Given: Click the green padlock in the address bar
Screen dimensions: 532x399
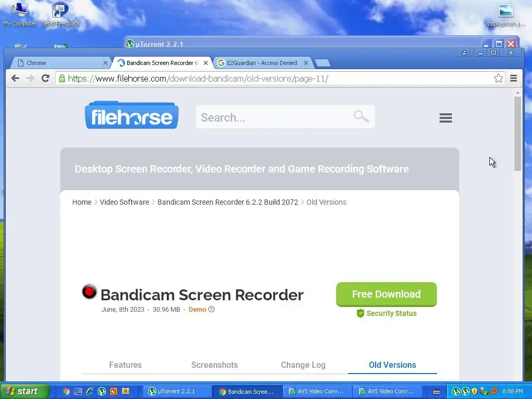Looking at the screenshot, I should click(x=62, y=78).
